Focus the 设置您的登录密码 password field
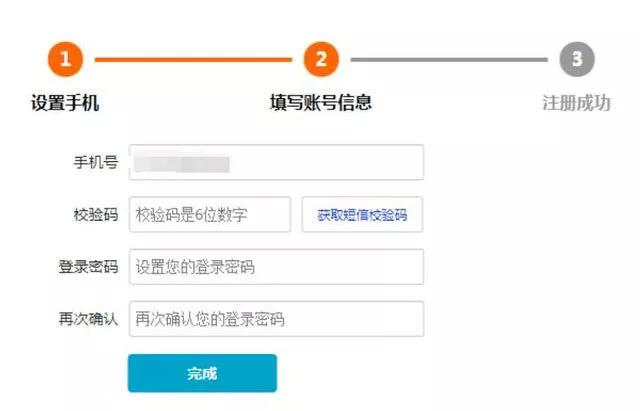The width and height of the screenshot is (640, 411). coord(275,267)
